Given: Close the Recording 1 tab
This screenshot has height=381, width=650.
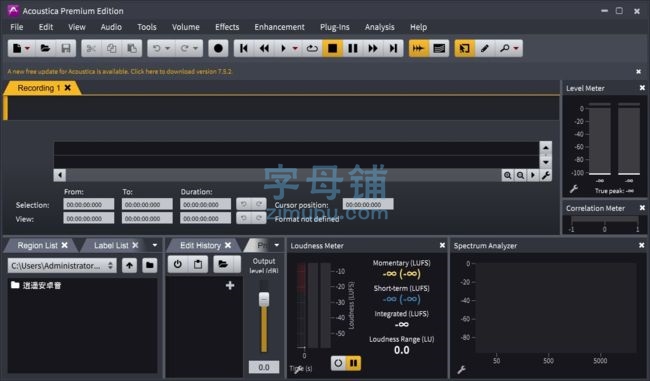Looking at the screenshot, I should click(x=68, y=87).
